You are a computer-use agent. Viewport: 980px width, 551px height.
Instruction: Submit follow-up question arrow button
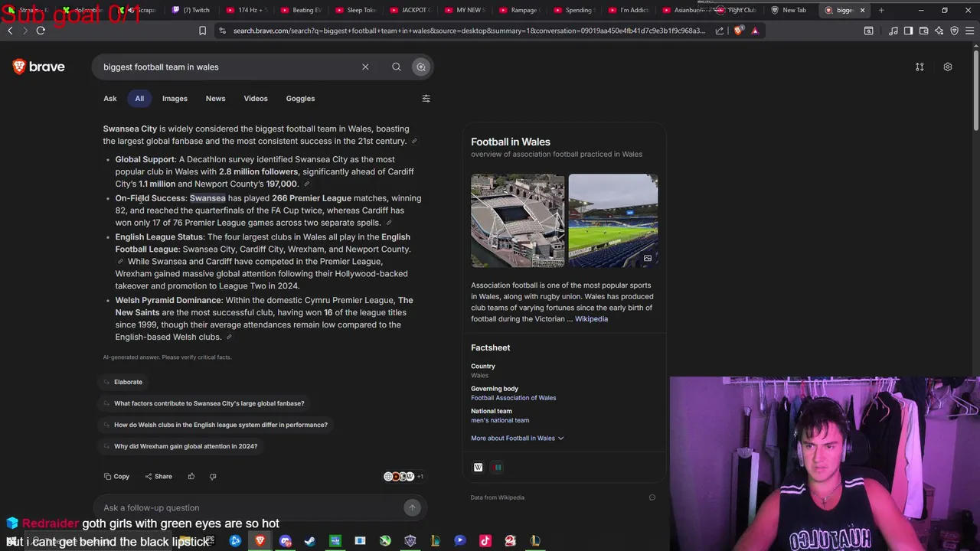412,507
